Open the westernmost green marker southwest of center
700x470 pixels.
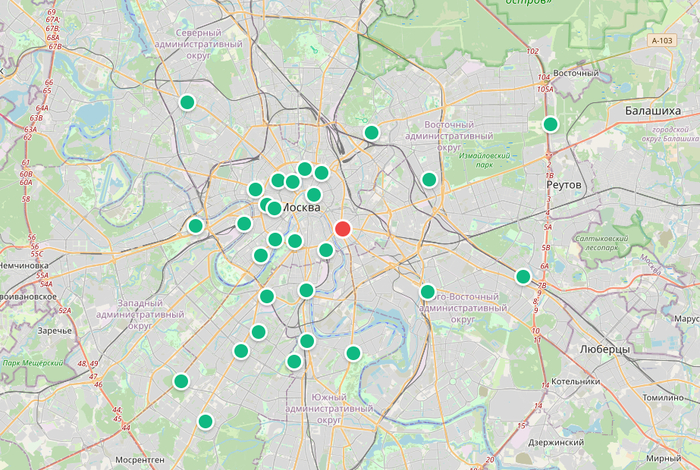pos(181,381)
